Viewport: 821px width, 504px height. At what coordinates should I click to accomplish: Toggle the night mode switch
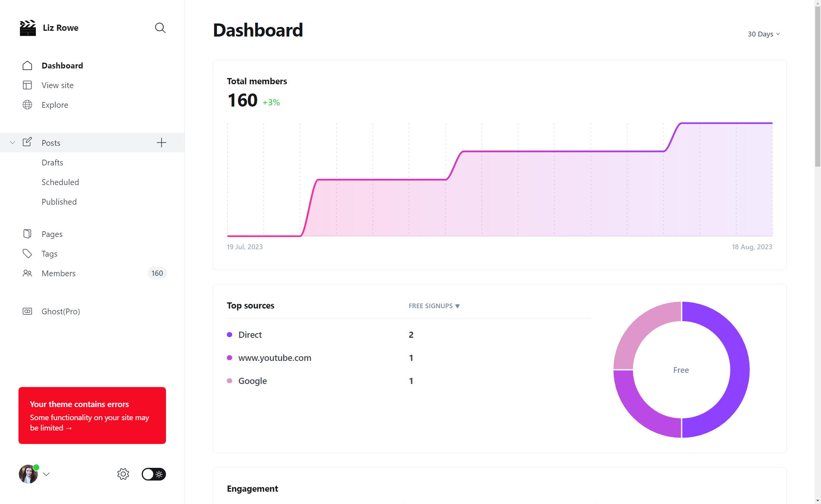coord(154,474)
